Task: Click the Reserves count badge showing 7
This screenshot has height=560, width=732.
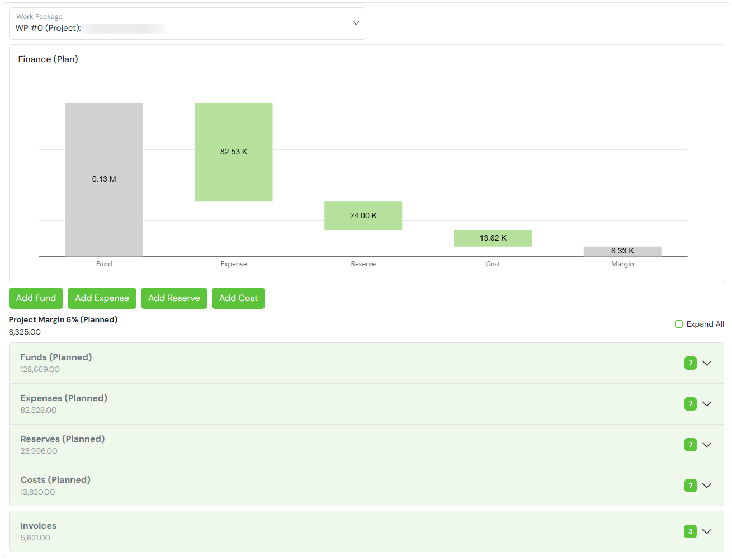Action: coord(690,445)
